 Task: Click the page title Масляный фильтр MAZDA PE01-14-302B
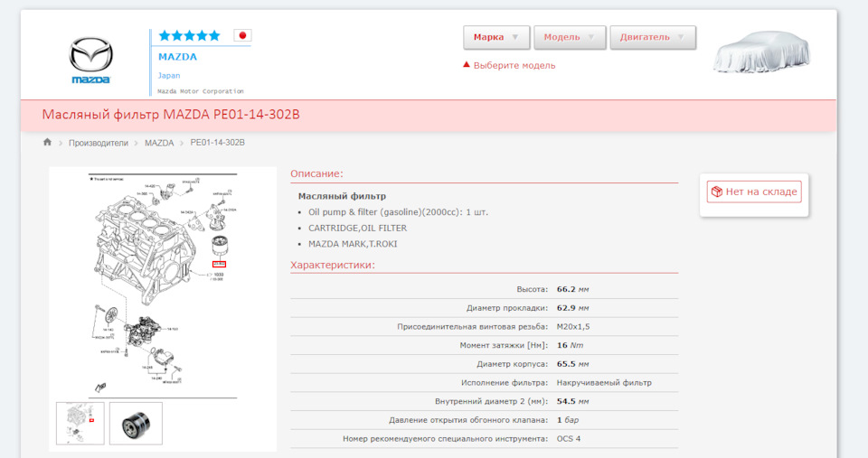coord(171,115)
